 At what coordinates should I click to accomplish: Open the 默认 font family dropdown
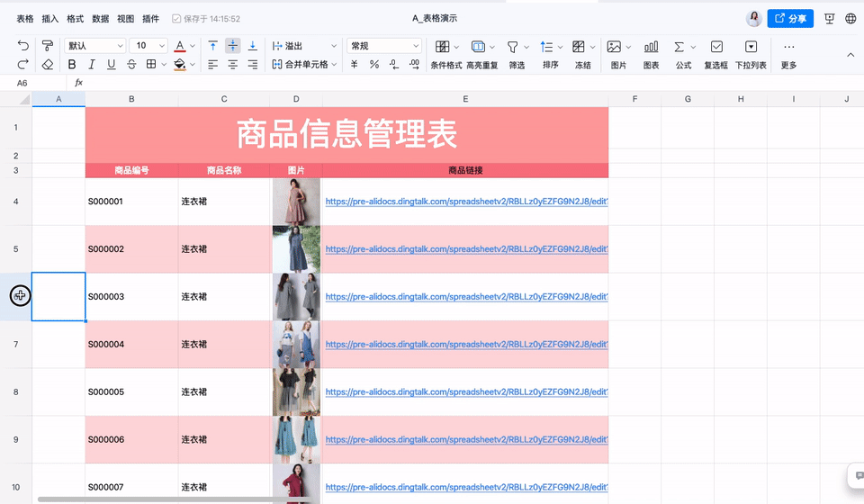(95, 46)
